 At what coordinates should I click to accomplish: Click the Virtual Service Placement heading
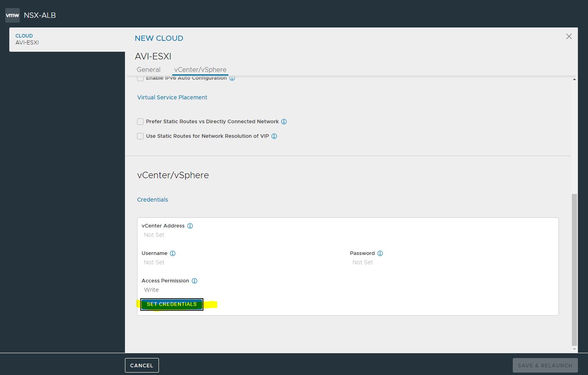click(x=172, y=97)
